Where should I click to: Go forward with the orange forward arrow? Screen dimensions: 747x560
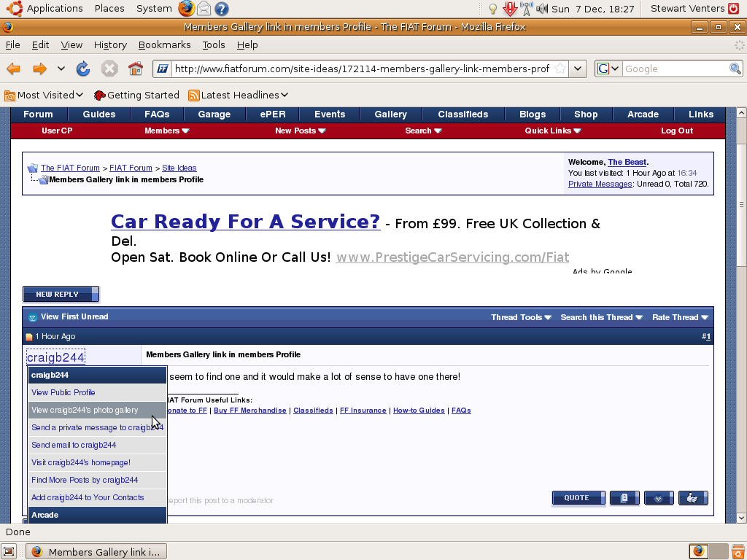(x=39, y=69)
